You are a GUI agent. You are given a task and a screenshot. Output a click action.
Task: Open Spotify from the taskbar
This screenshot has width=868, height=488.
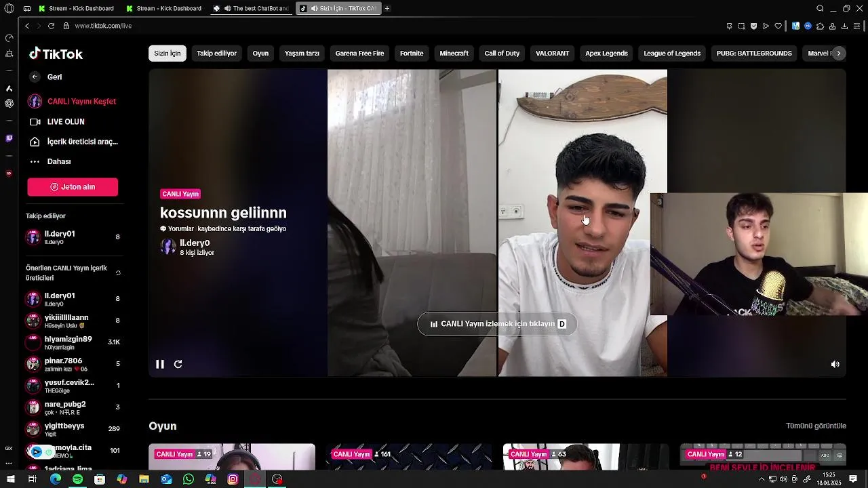point(77,479)
